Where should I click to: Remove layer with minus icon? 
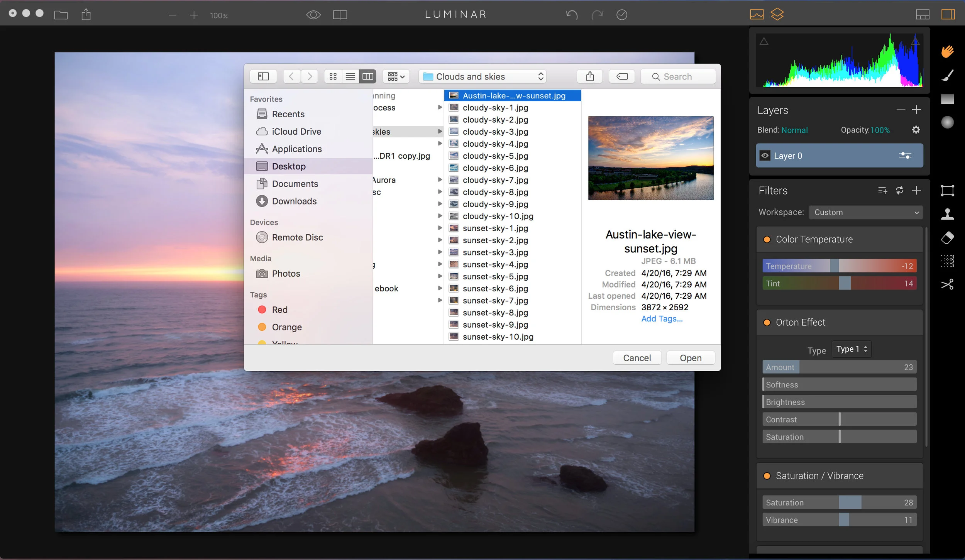901,110
